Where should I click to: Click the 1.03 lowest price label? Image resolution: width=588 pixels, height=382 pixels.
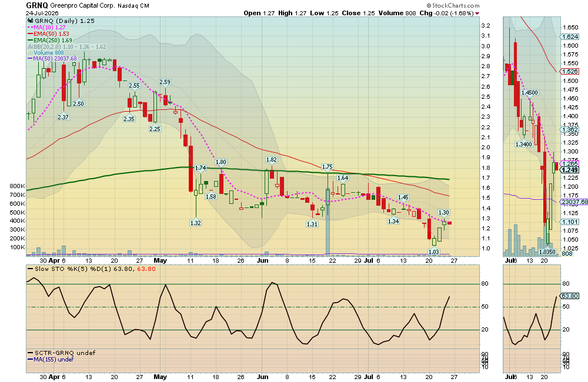(x=433, y=252)
